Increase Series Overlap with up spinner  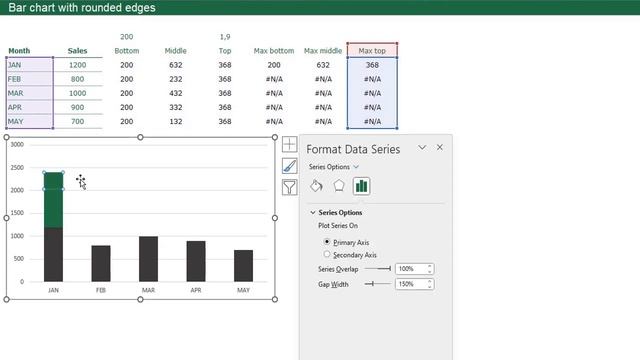(x=430, y=266)
